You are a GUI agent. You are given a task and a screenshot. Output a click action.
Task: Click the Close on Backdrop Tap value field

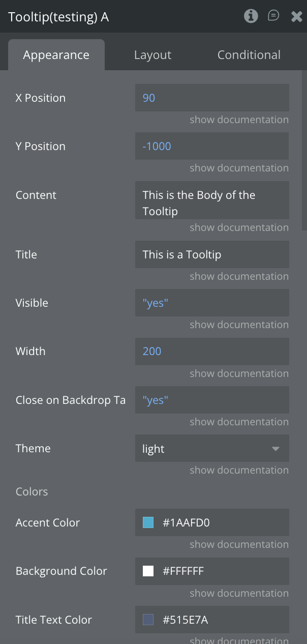pos(211,400)
